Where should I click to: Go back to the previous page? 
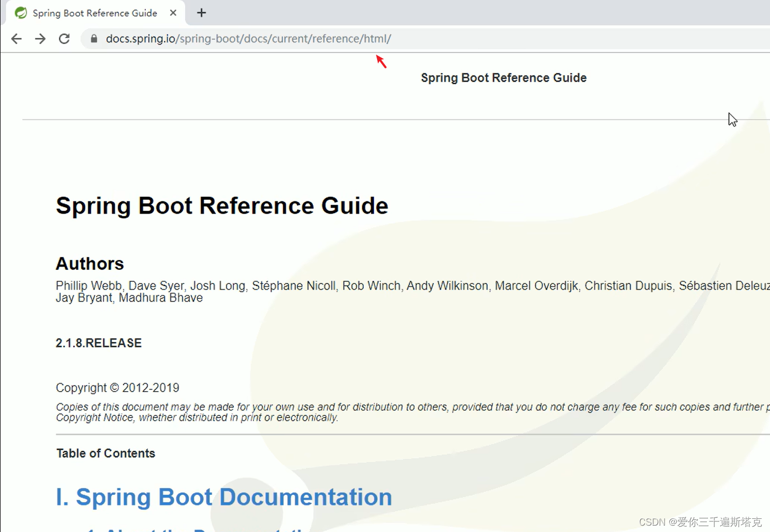point(16,39)
